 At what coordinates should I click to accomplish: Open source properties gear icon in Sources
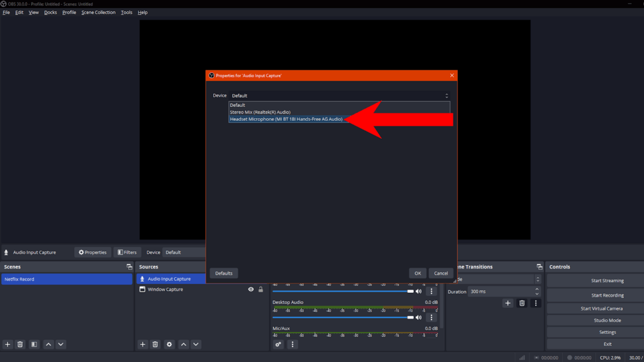(x=169, y=344)
